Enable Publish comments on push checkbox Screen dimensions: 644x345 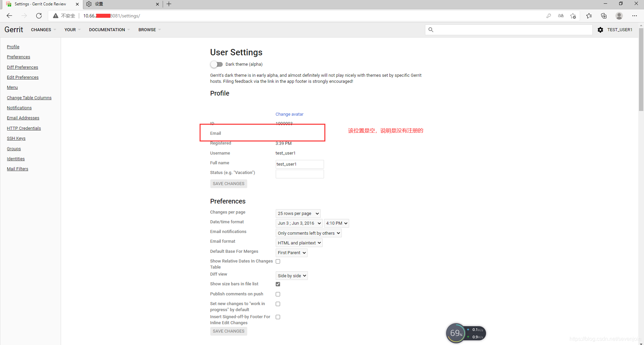pos(278,294)
